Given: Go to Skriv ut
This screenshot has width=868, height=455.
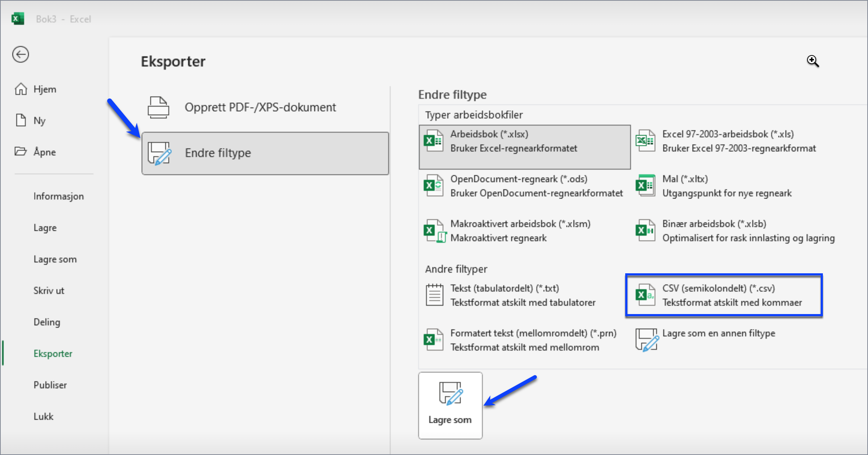Looking at the screenshot, I should (x=49, y=290).
